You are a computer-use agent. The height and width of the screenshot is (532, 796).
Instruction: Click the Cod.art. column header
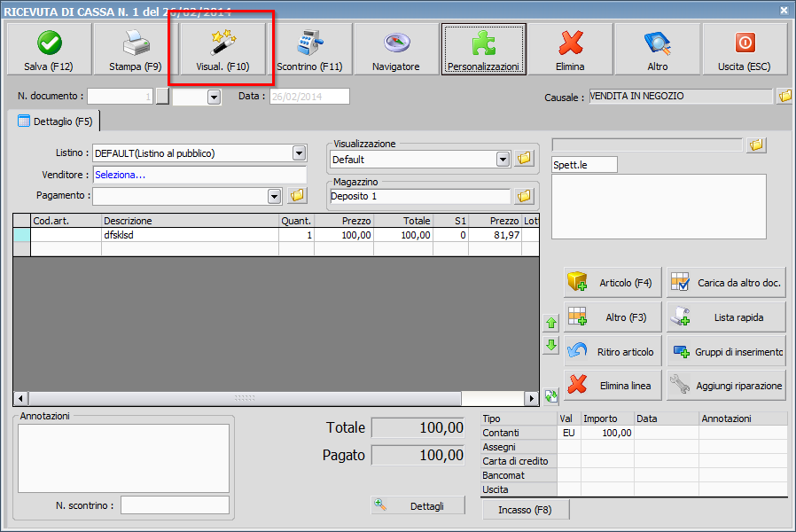(66, 221)
